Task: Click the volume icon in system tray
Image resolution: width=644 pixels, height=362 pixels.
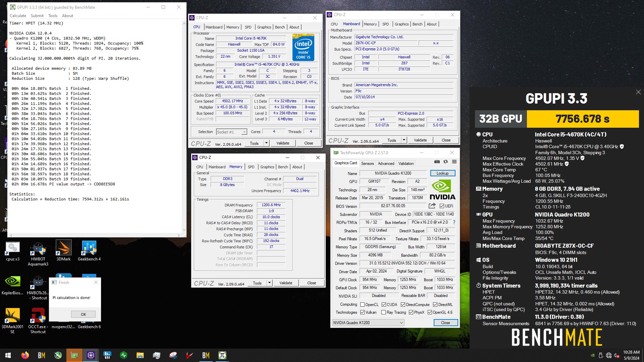Action: click(616, 356)
